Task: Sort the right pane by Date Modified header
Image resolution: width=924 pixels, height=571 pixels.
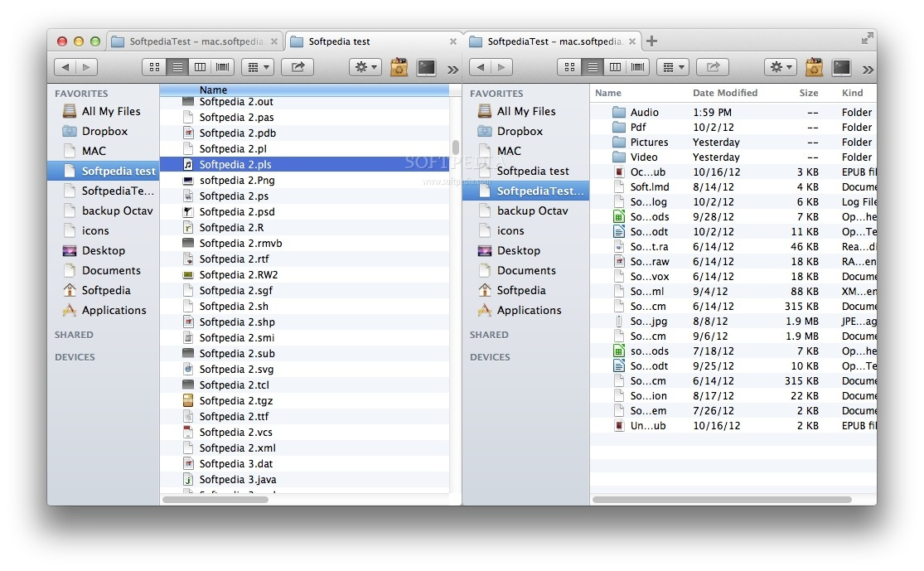Action: coord(725,93)
